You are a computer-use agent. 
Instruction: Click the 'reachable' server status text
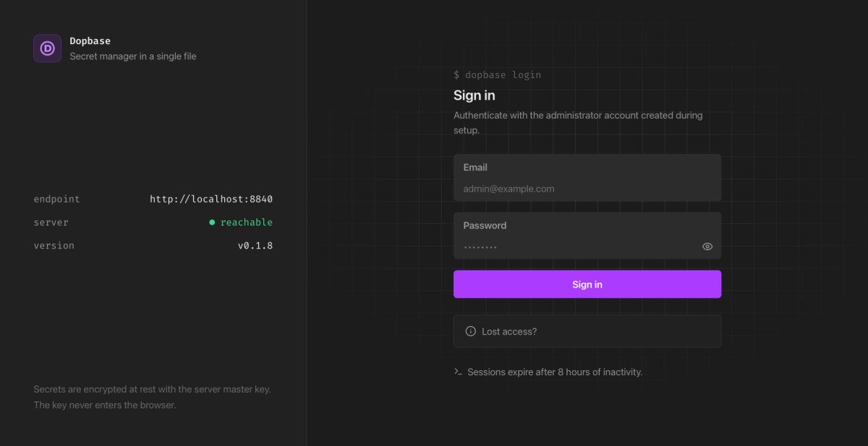pyautogui.click(x=247, y=222)
